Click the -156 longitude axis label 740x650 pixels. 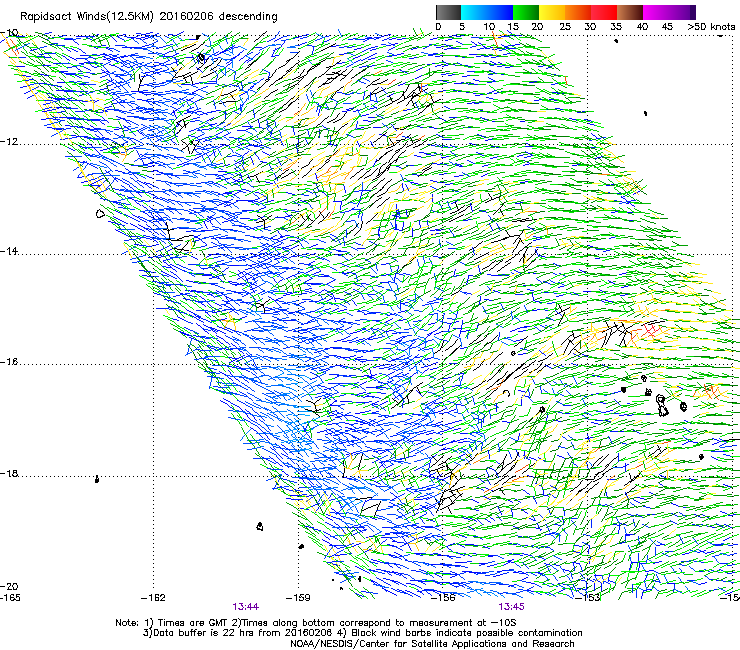click(x=443, y=598)
